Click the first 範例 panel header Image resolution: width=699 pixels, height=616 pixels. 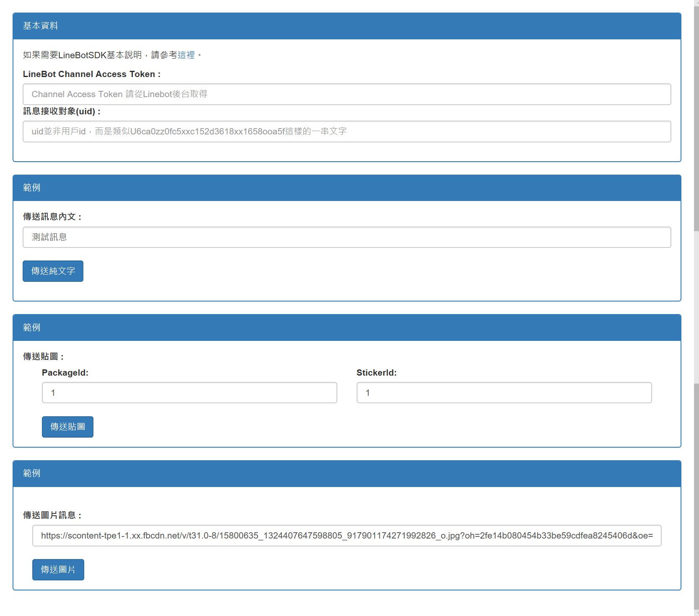coord(31,188)
